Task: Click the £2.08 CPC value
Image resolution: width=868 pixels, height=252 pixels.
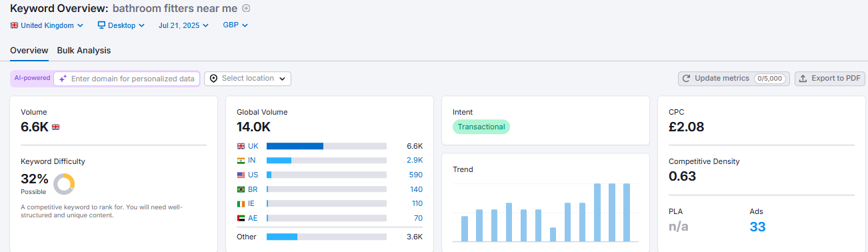Action: [687, 127]
